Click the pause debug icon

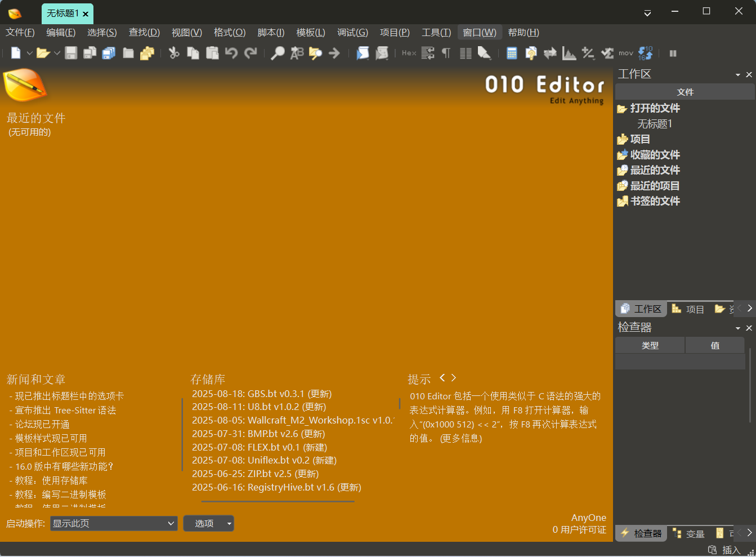pos(673,53)
